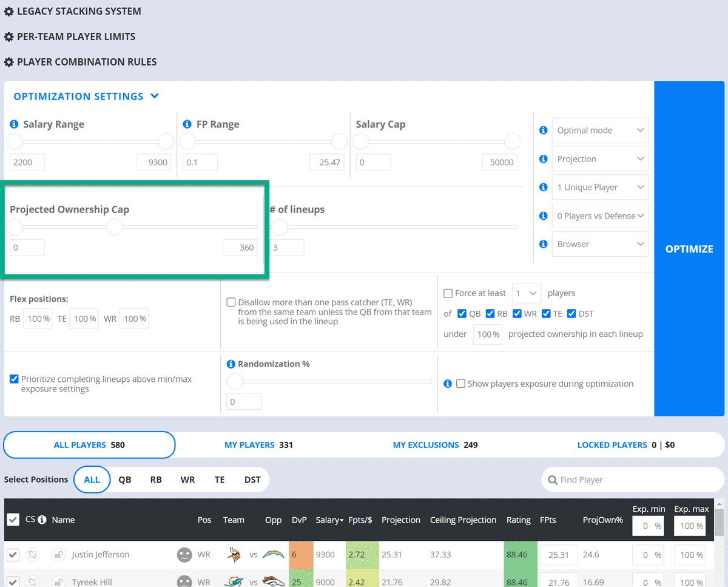The height and width of the screenshot is (587, 728).
Task: Toggle the select-all players header checkbox
Action: (13, 520)
